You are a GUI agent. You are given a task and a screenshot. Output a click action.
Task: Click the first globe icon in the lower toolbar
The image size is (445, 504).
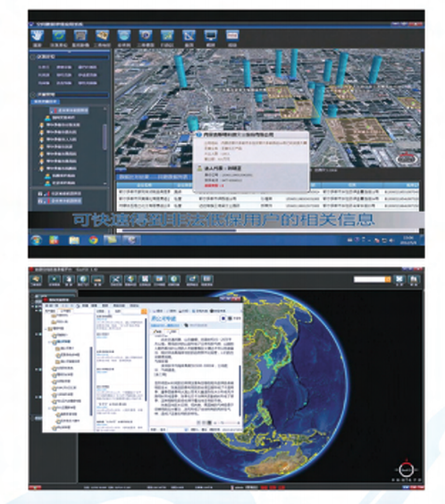click(83, 279)
